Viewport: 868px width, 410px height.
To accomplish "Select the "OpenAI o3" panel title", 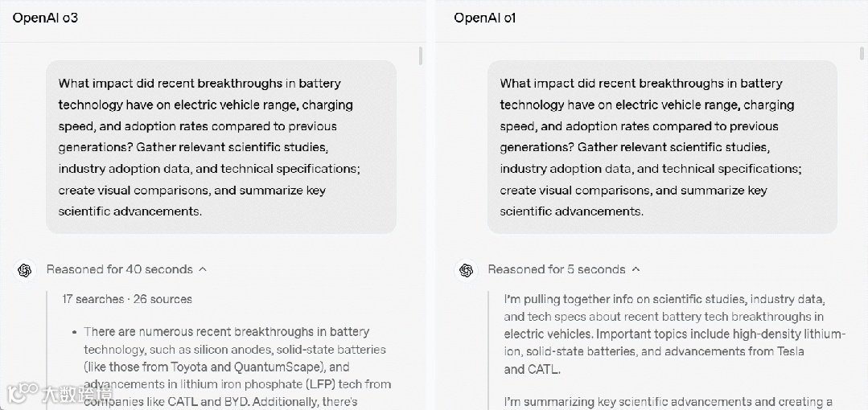I will tap(45, 18).
